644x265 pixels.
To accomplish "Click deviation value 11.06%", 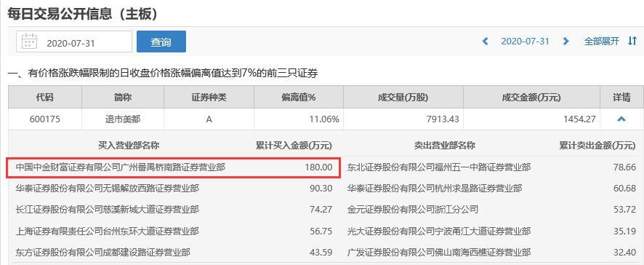I will [323, 119].
